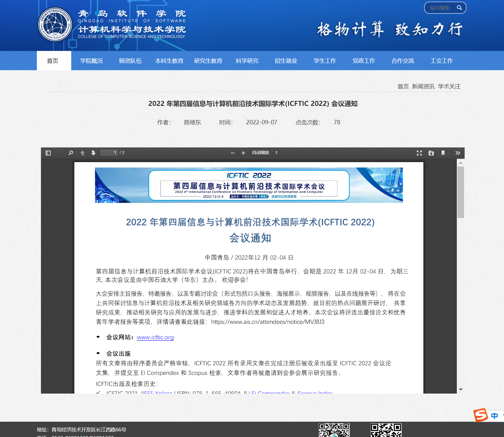Zoom in the PDF document
The image size is (504, 437).
point(243,153)
